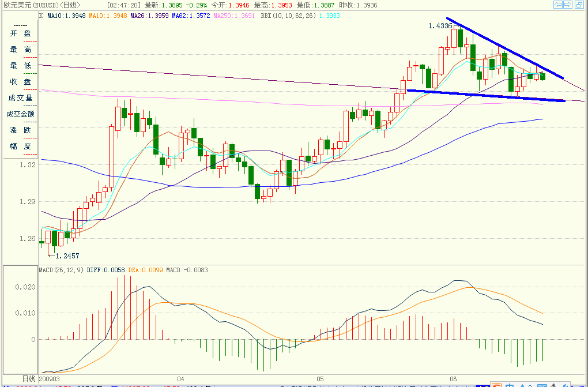588x387 pixels.
Task: Click the K label before the MA indicators
Action: [x=42, y=16]
